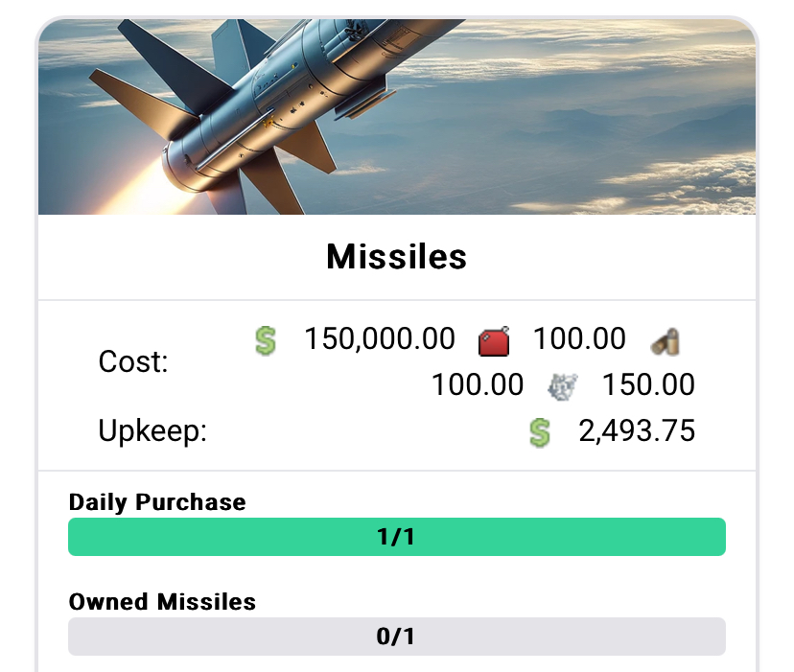The height and width of the screenshot is (672, 794).
Task: Click the Upkeep label
Action: pos(152,432)
